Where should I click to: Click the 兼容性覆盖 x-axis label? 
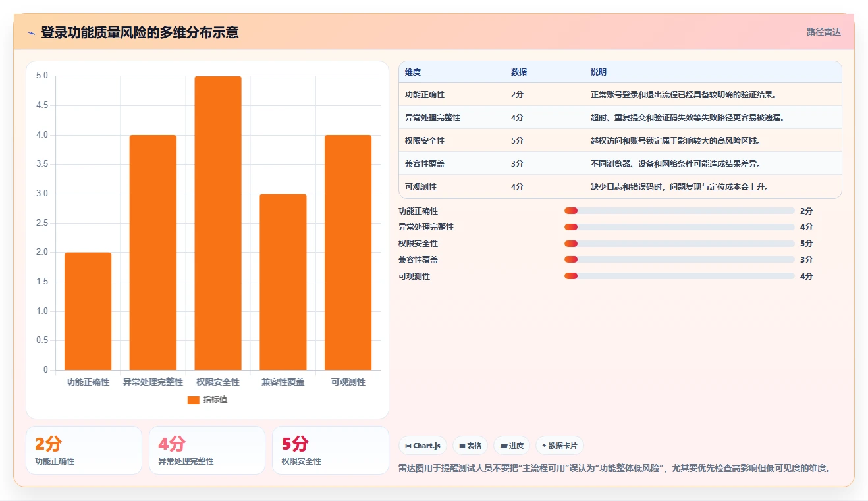pos(283,382)
